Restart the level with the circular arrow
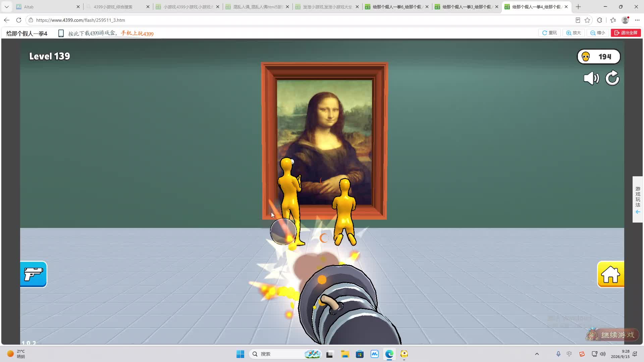644x362 pixels. [x=612, y=78]
